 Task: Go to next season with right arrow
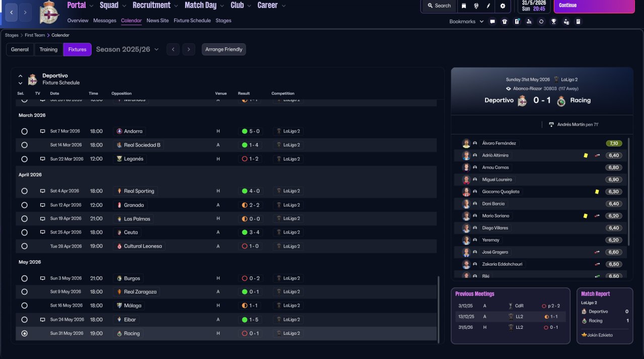click(x=189, y=49)
